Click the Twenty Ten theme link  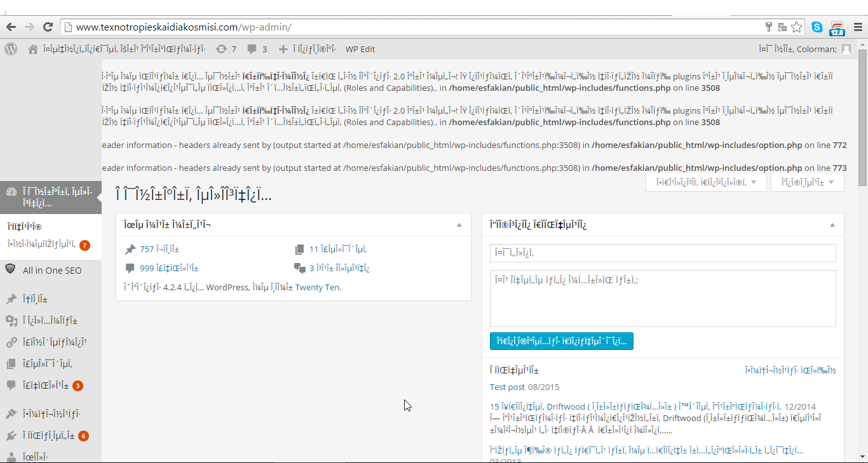click(318, 287)
